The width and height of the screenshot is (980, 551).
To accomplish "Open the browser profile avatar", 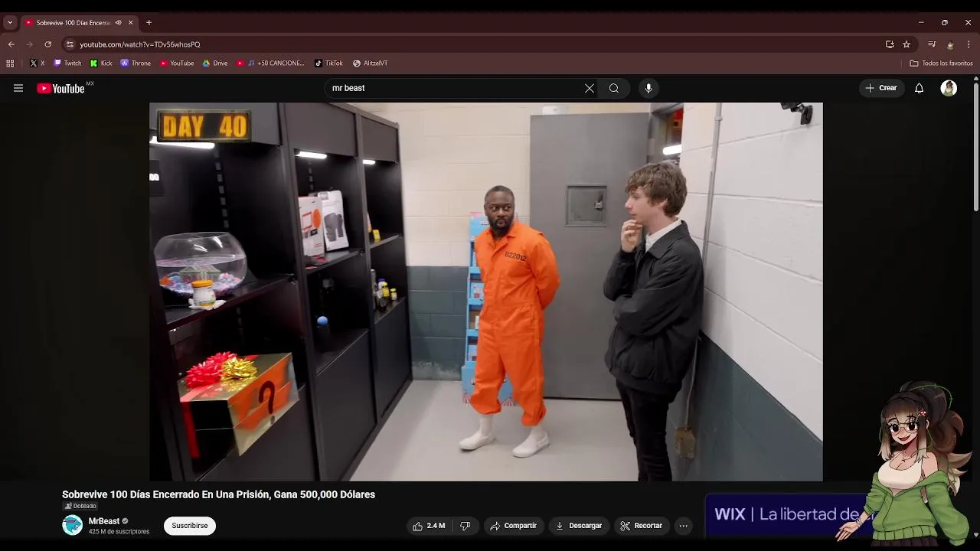I will [x=950, y=44].
